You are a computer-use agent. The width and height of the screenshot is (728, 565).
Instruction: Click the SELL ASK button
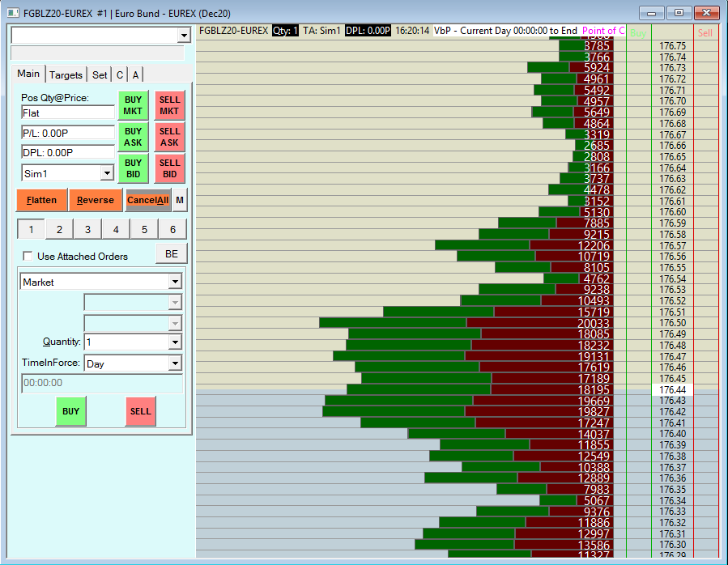pyautogui.click(x=169, y=137)
